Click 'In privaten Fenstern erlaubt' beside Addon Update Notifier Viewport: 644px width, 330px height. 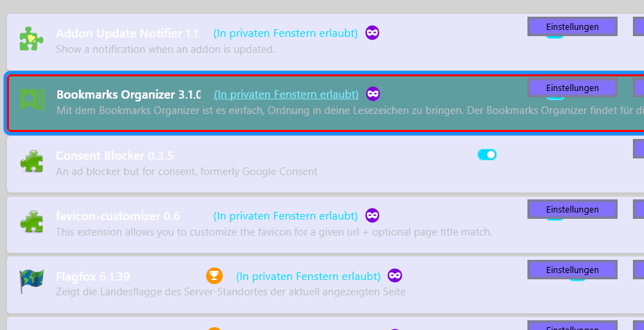point(285,33)
